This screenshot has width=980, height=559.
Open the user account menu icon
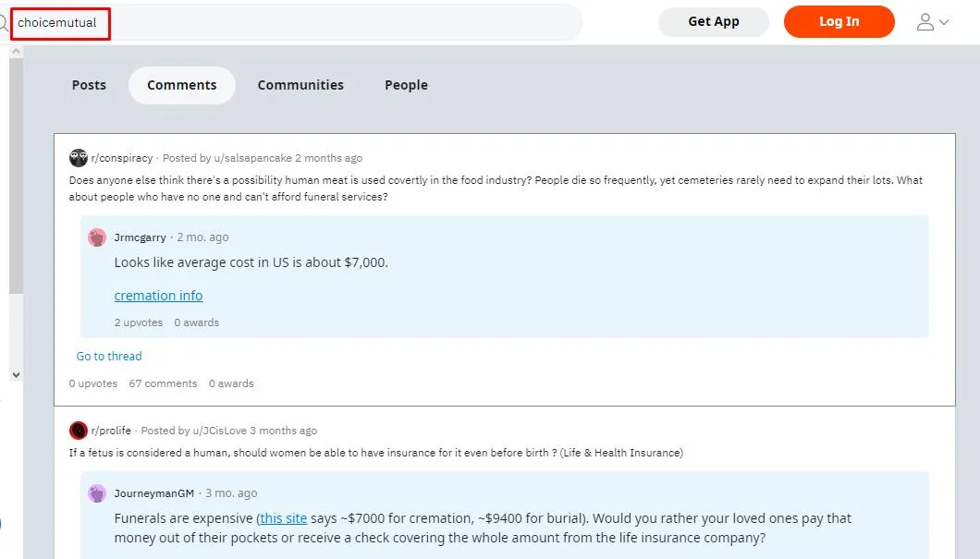(x=925, y=22)
